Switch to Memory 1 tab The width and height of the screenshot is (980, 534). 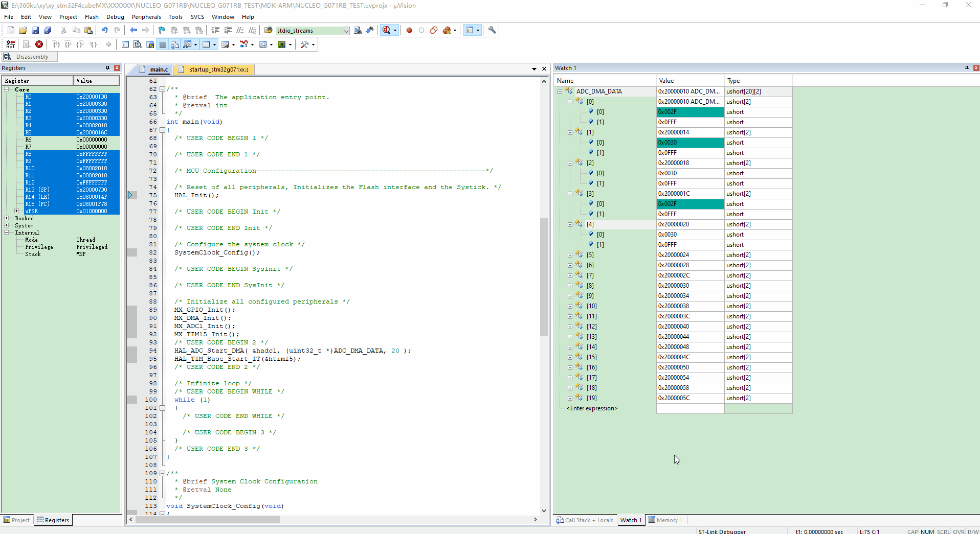click(665, 520)
